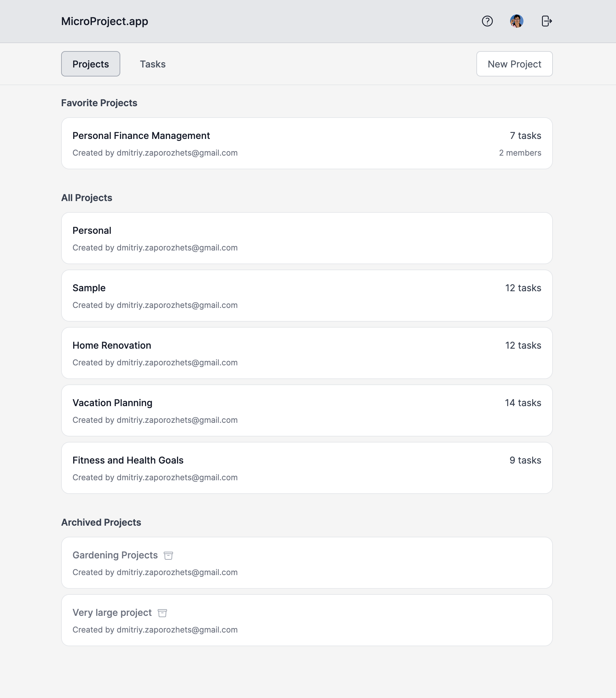Click the 2 members label
616x698 pixels.
(x=520, y=153)
